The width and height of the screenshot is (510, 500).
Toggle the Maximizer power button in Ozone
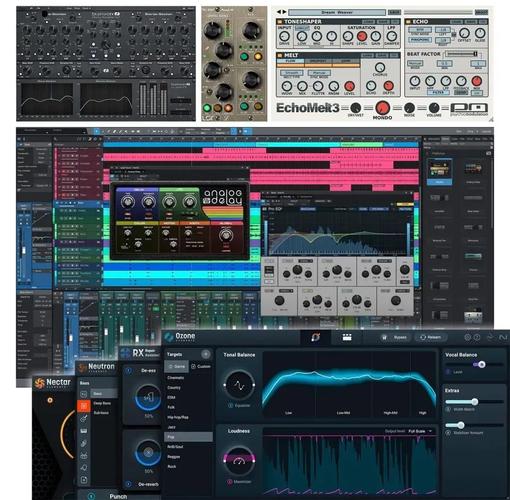pyautogui.click(x=230, y=482)
